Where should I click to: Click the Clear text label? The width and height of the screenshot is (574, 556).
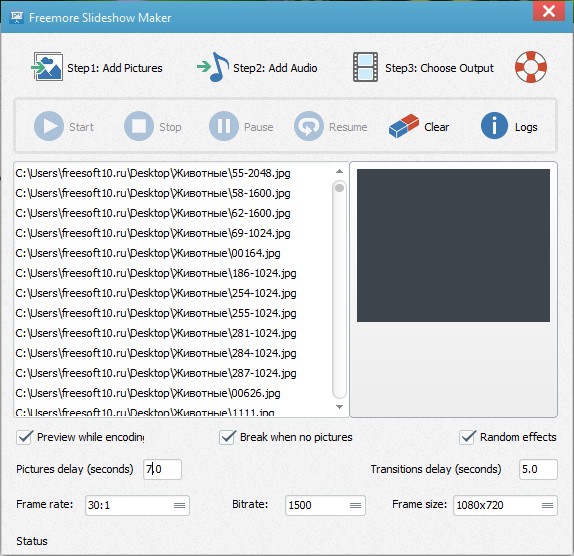click(437, 127)
